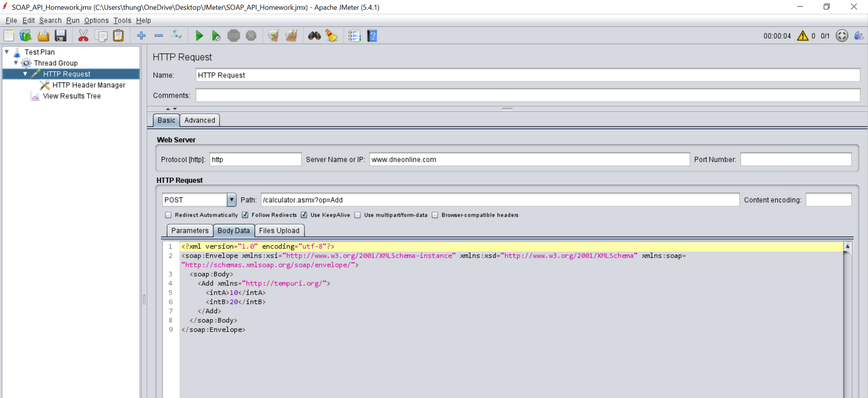The width and height of the screenshot is (868, 398).
Task: Disable Use KeepAlive option
Action: coord(304,215)
